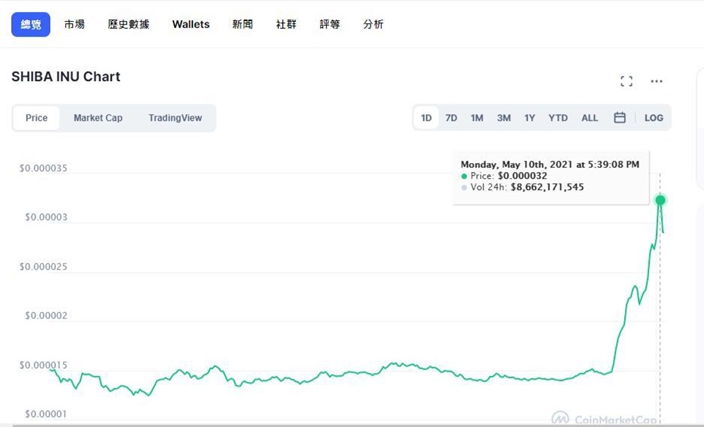Select the YTD time range
Viewport: 704px width, 427px height.
coord(558,118)
